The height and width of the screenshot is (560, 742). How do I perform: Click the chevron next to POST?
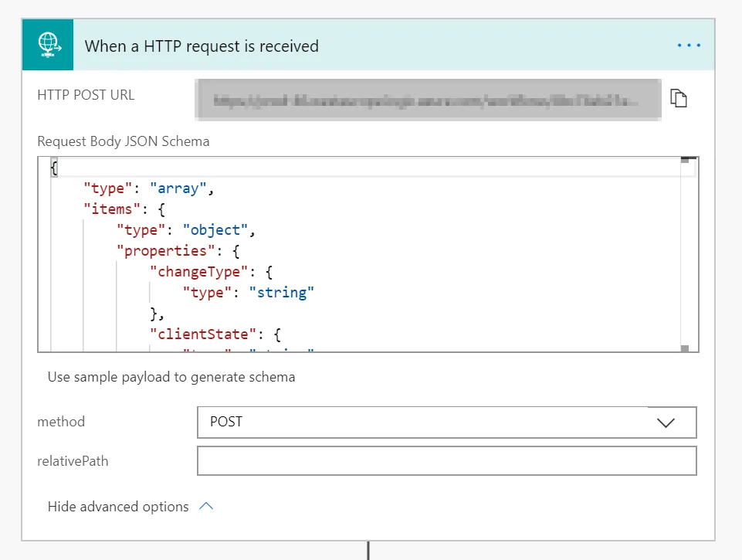(x=665, y=423)
